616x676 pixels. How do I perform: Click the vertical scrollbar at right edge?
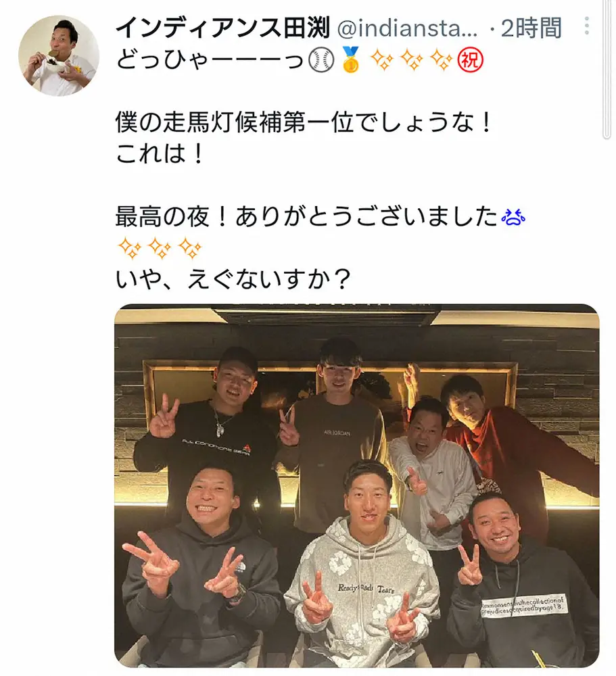pyautogui.click(x=607, y=69)
